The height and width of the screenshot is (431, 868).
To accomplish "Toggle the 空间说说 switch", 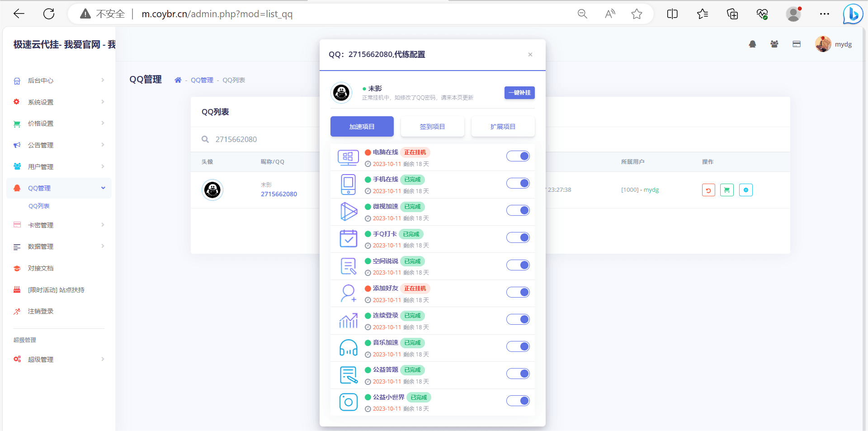I will coord(518,265).
